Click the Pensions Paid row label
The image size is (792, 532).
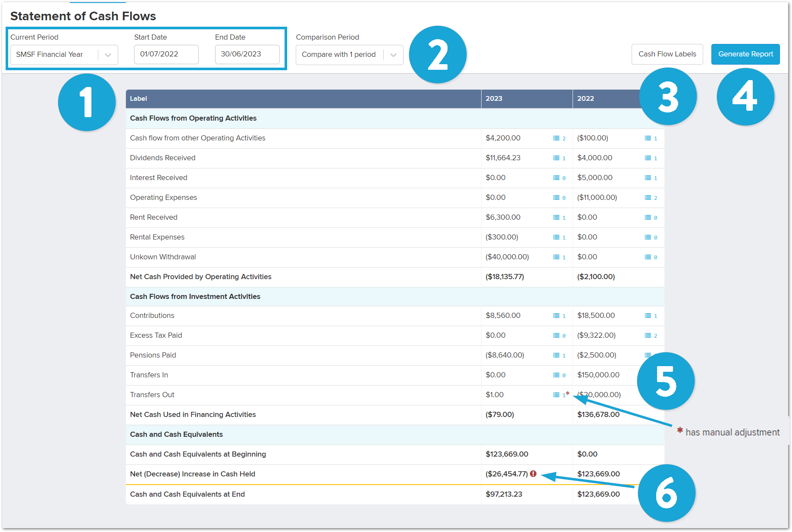pos(153,355)
